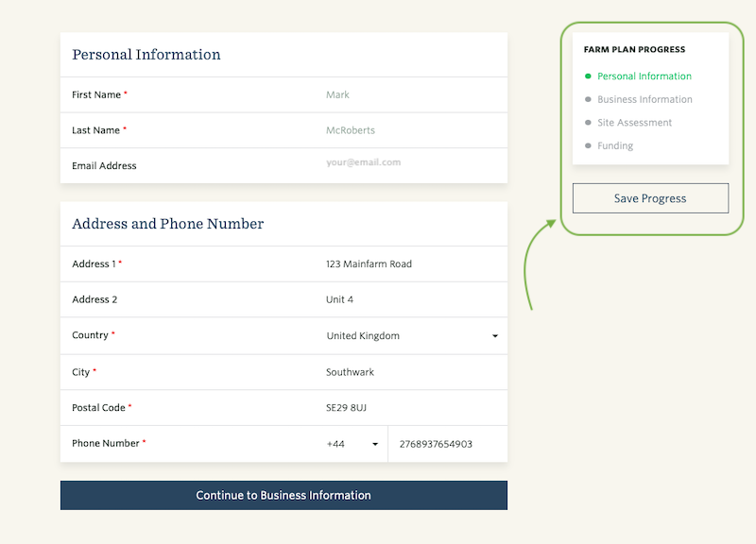Click the Address 1 label
The width and height of the screenshot is (756, 544).
click(x=94, y=264)
